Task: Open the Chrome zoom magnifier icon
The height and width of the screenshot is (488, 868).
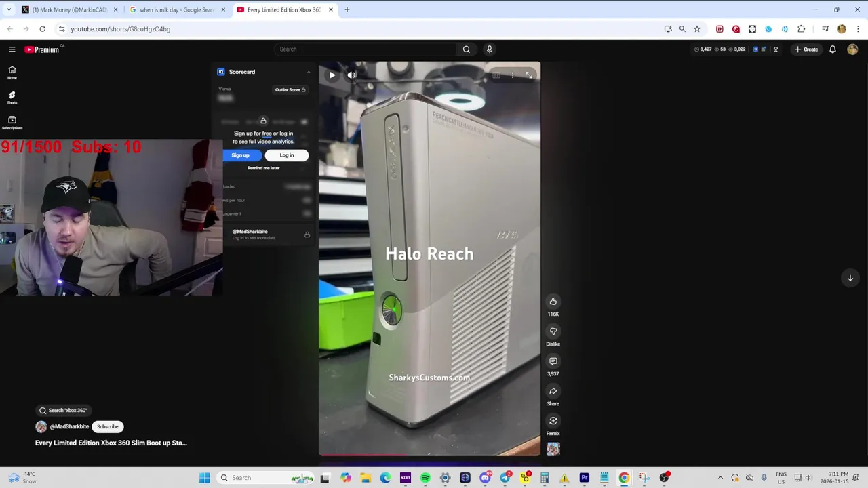Action: (682, 29)
